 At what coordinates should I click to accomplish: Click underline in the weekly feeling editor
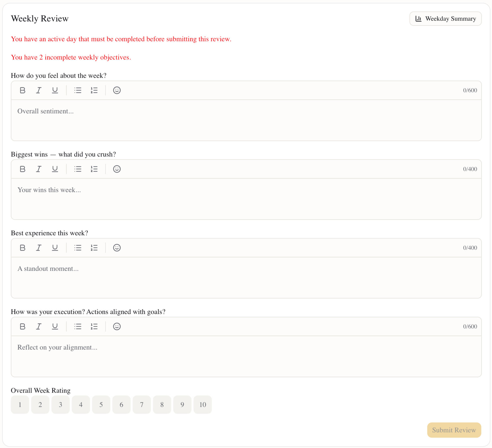55,90
